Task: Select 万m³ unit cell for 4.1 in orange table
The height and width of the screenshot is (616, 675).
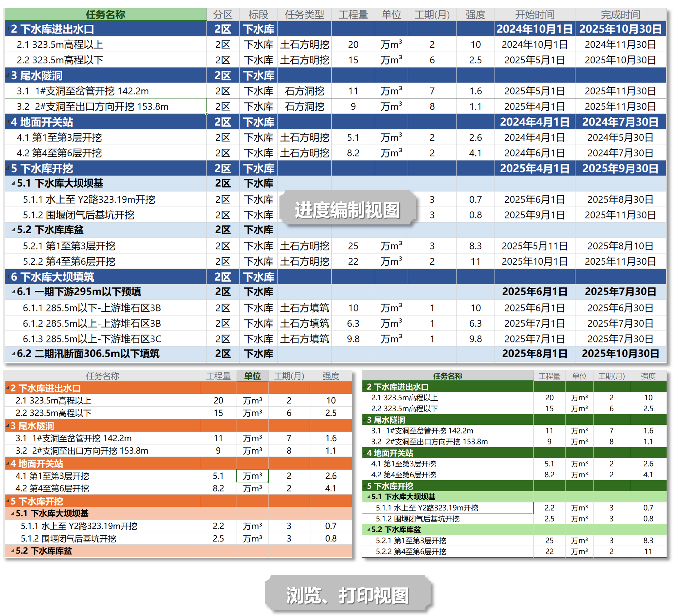Action: (x=253, y=476)
